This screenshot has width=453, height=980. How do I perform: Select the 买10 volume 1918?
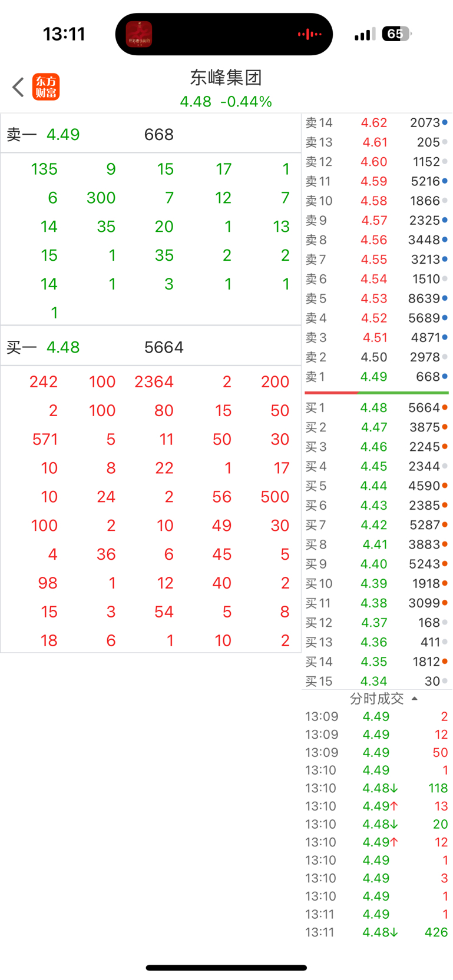[x=426, y=583]
